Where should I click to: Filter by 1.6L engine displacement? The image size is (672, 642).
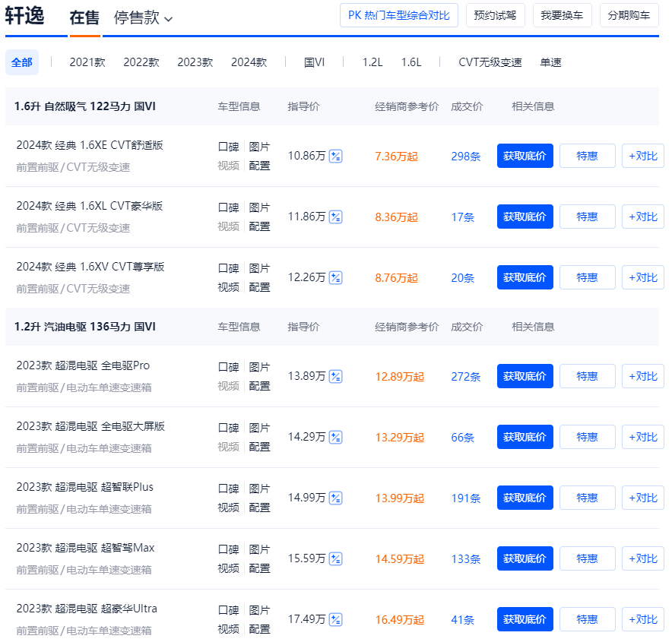pos(411,62)
